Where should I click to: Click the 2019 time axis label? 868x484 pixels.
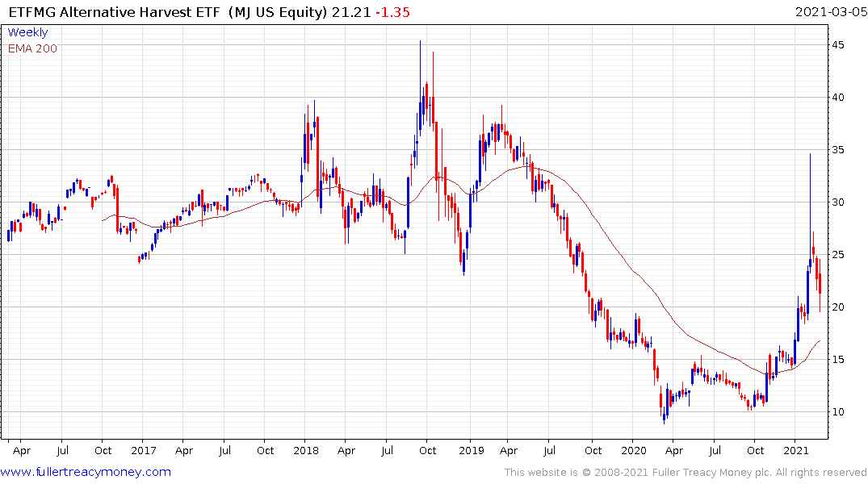point(471,450)
